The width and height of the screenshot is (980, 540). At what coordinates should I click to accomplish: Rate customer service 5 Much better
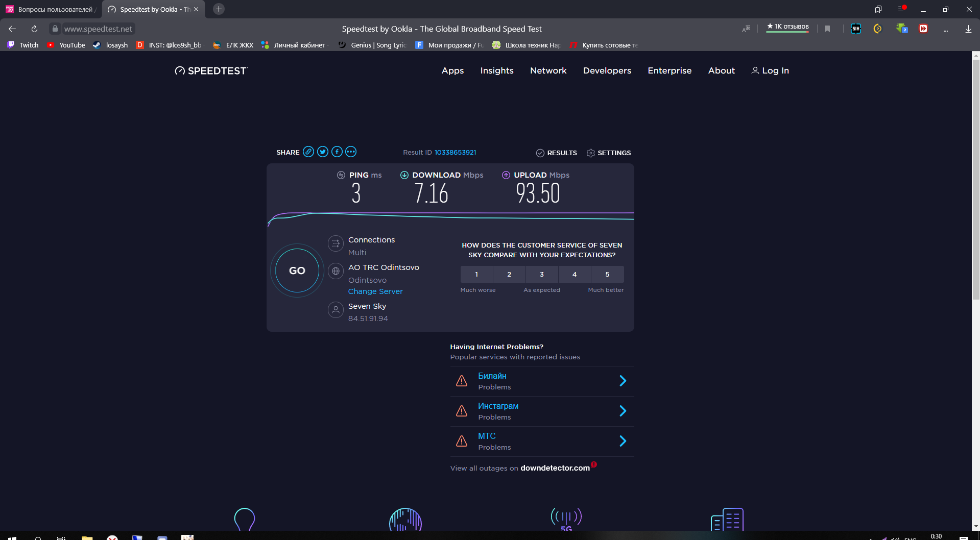point(607,274)
